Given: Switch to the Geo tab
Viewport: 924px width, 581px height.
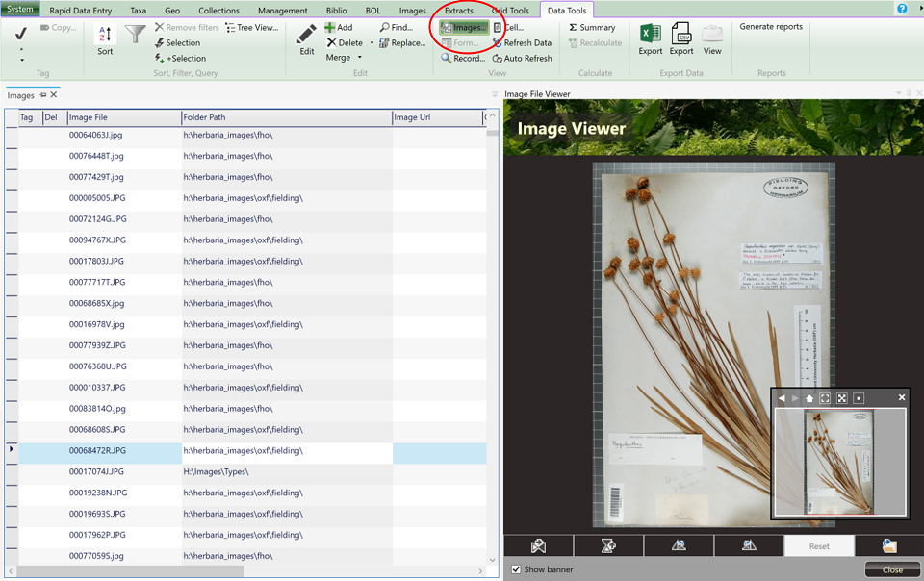Looking at the screenshot, I should (x=172, y=10).
